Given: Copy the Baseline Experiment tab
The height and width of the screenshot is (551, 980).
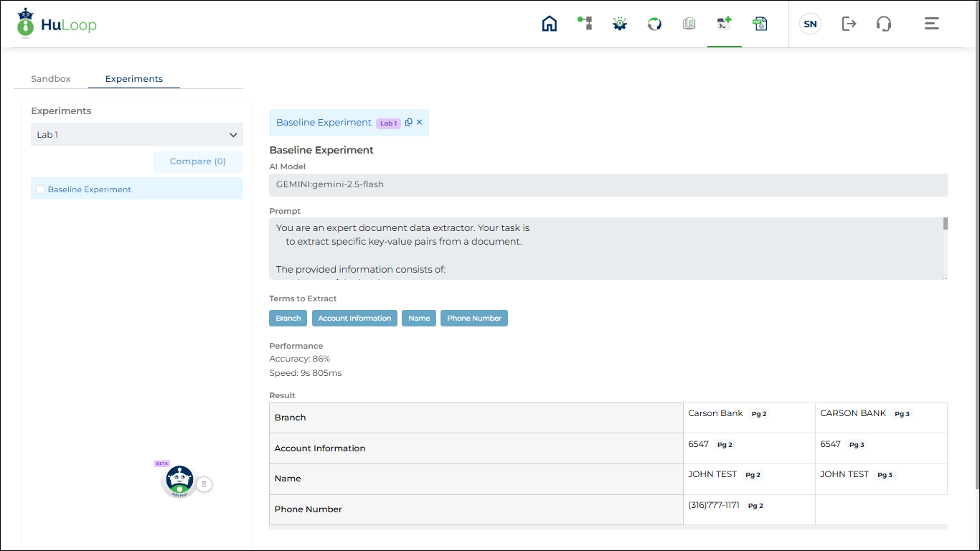Looking at the screenshot, I should point(409,123).
